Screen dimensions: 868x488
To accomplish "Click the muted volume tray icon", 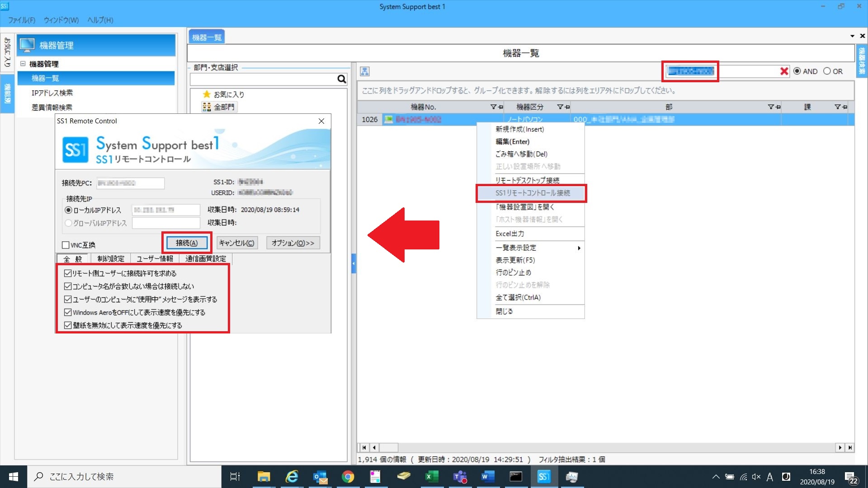I will pyautogui.click(x=756, y=477).
